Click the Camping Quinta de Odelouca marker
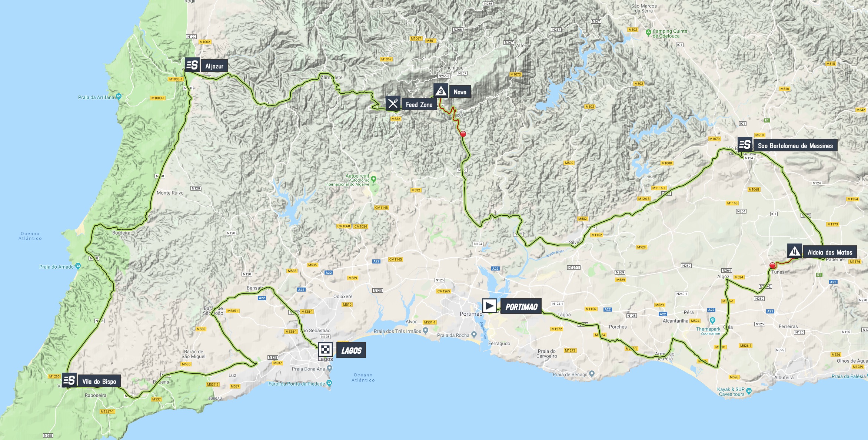This screenshot has width=868, height=440. click(648, 33)
